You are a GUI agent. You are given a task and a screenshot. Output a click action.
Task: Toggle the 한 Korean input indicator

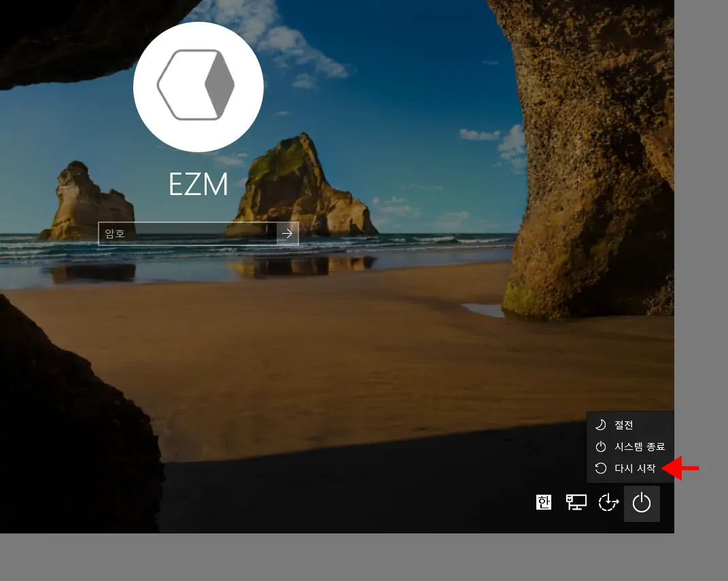point(543,502)
